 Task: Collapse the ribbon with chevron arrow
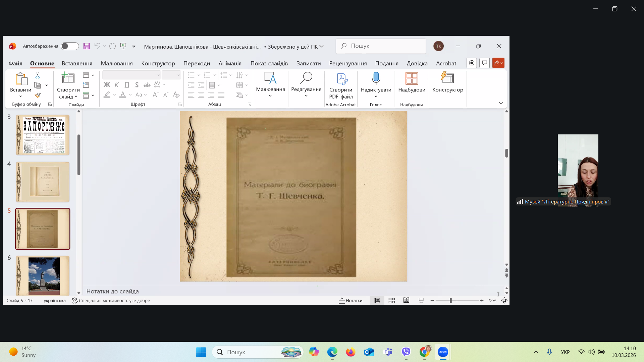[x=501, y=103]
